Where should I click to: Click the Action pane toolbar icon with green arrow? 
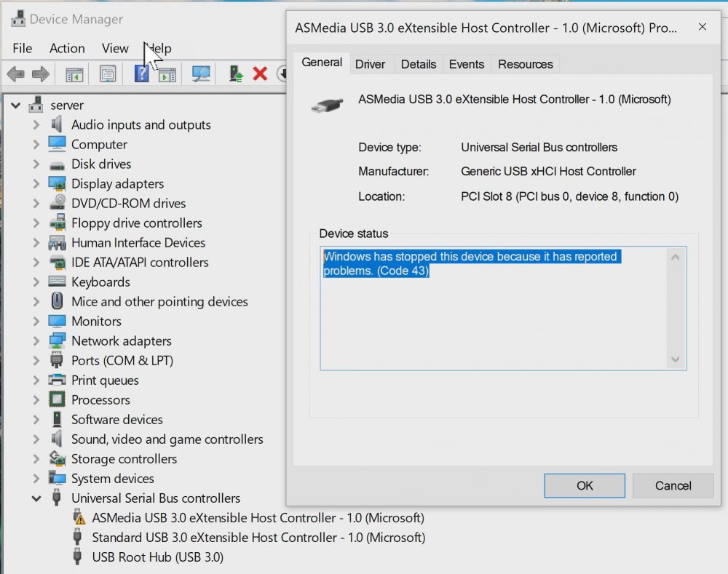tap(167, 75)
